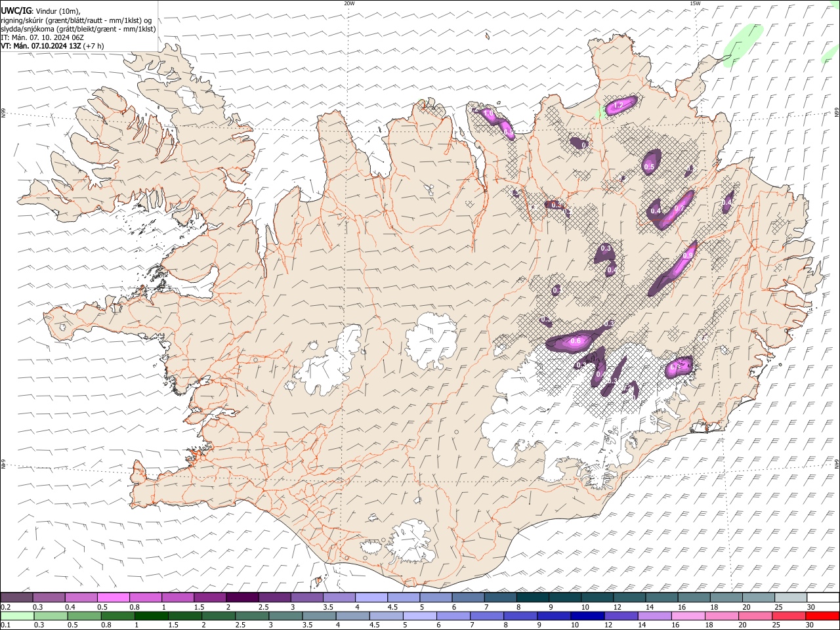Click the Langjökull glacier white area

click(x=331, y=364)
